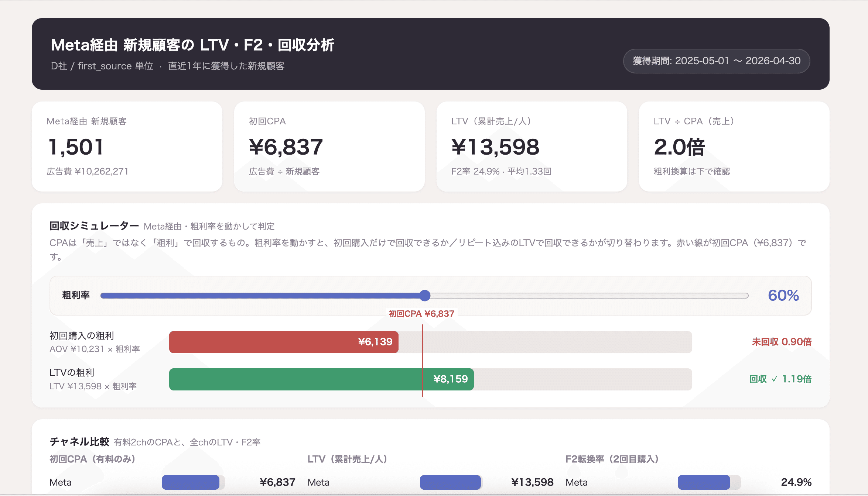Click the 1,501 new customers value

(76, 147)
